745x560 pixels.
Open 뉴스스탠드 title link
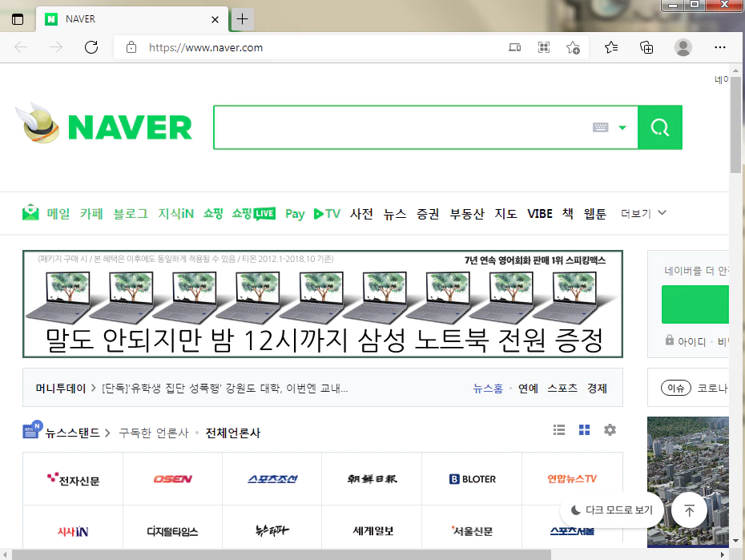click(x=72, y=433)
